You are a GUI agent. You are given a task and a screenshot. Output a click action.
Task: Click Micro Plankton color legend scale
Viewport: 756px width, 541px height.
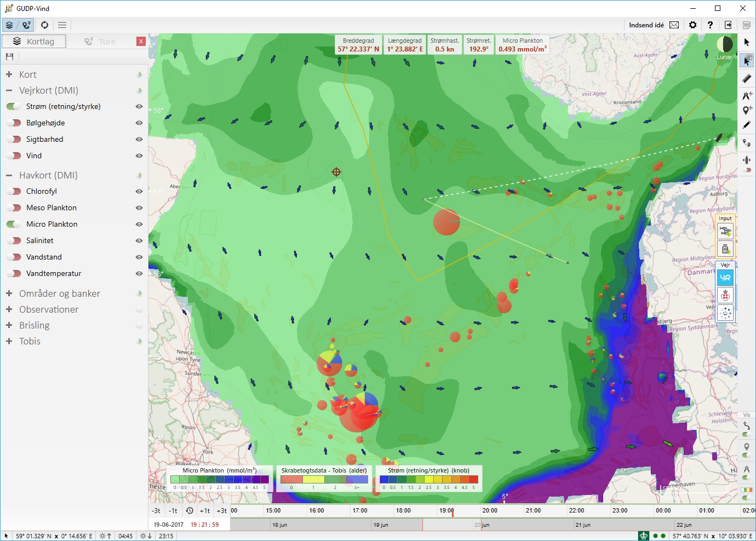tap(219, 480)
